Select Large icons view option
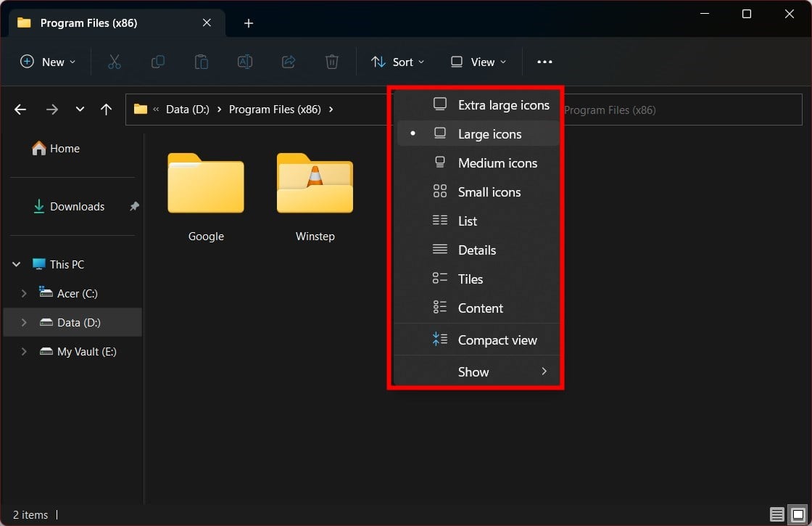Viewport: 812px width, 526px height. point(478,133)
